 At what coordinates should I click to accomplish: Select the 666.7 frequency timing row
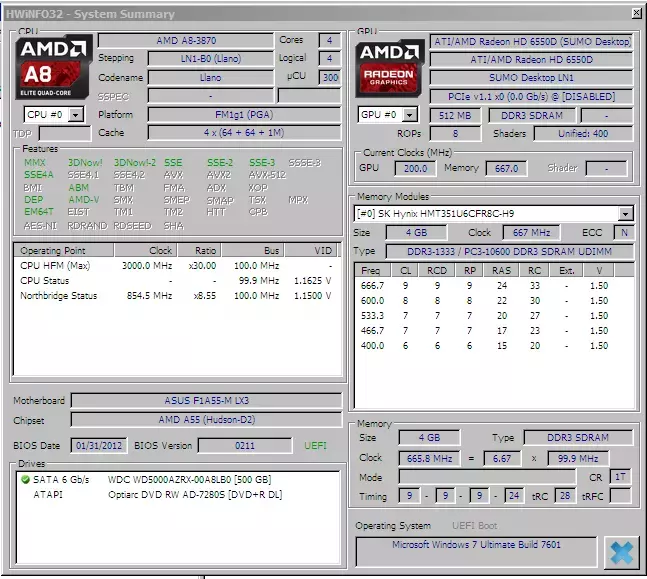click(493, 286)
